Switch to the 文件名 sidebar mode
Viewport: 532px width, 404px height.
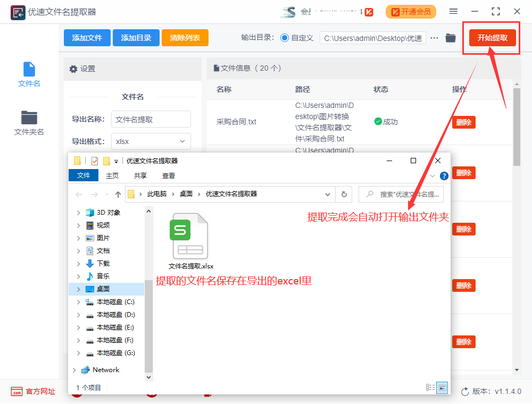pyautogui.click(x=29, y=74)
